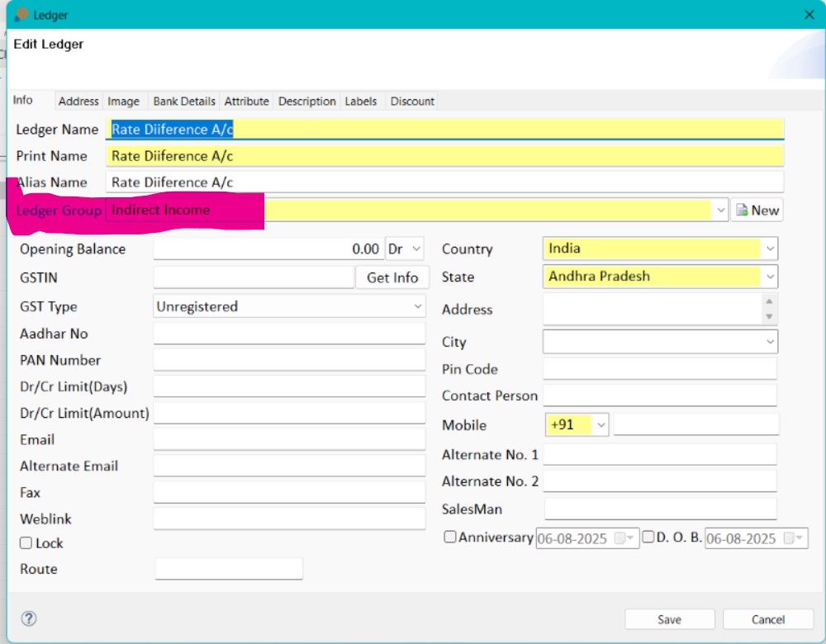Screen dimensions: 826x644
Task: Open the +91 mobile country code dropdown
Action: coord(577,424)
